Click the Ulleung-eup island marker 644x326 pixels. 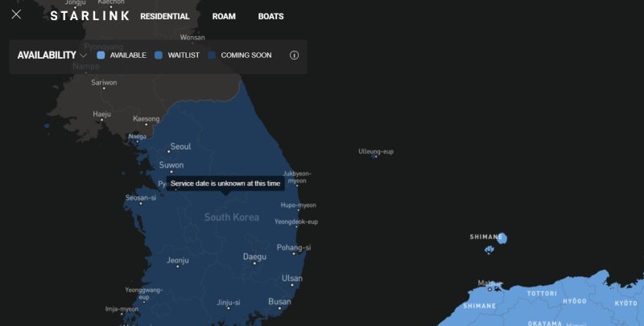coord(375,156)
